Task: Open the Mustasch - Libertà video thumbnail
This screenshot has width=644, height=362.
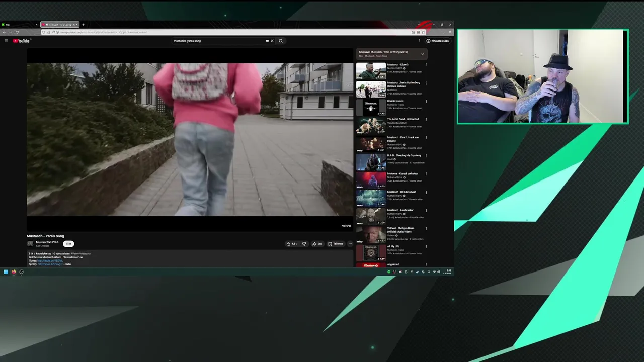Action: (x=371, y=71)
